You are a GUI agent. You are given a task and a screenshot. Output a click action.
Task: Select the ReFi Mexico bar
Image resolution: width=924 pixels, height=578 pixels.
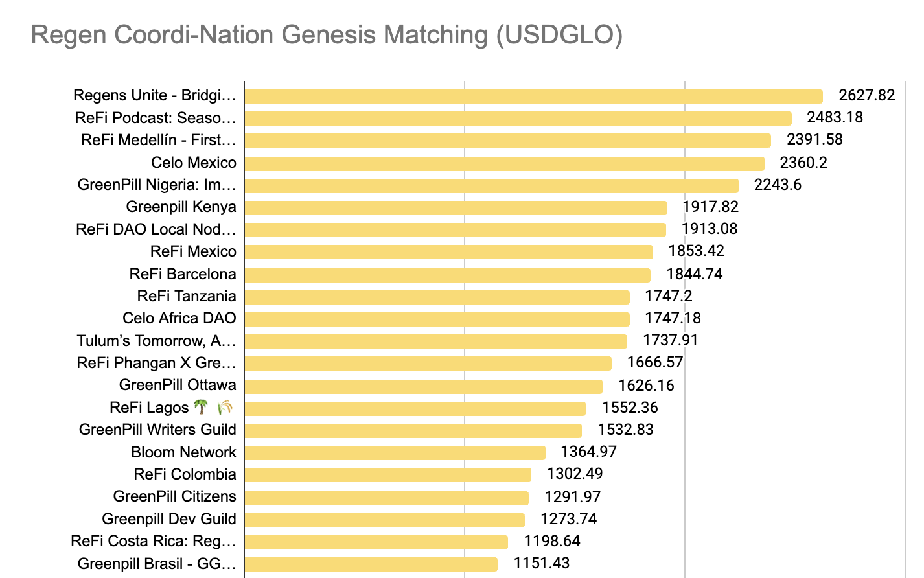coord(448,252)
